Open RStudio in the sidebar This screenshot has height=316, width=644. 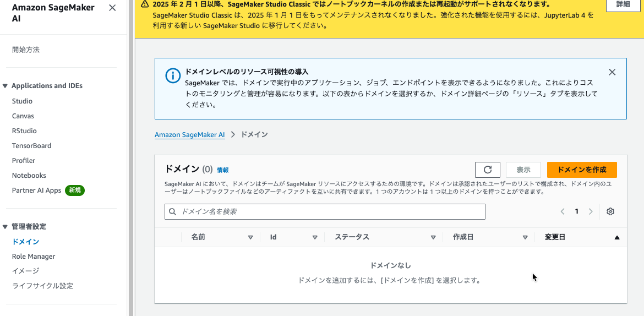pos(24,130)
